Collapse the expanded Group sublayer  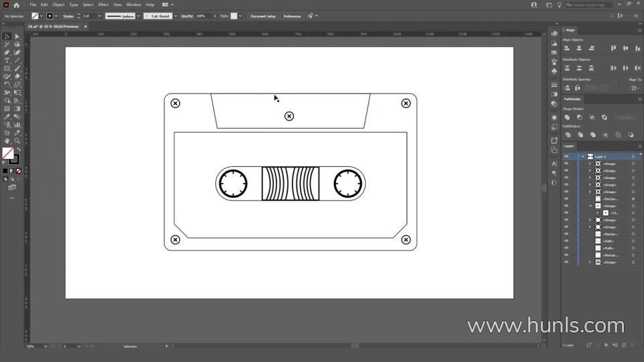point(590,206)
